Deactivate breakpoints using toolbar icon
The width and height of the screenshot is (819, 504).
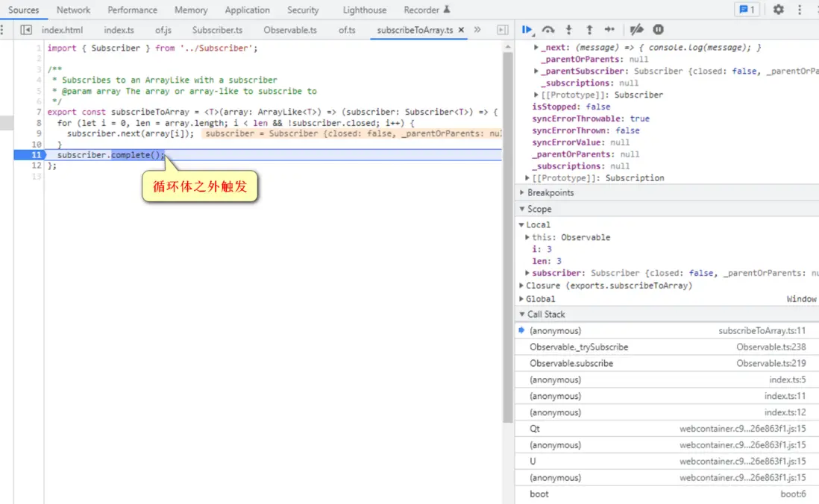tap(636, 30)
